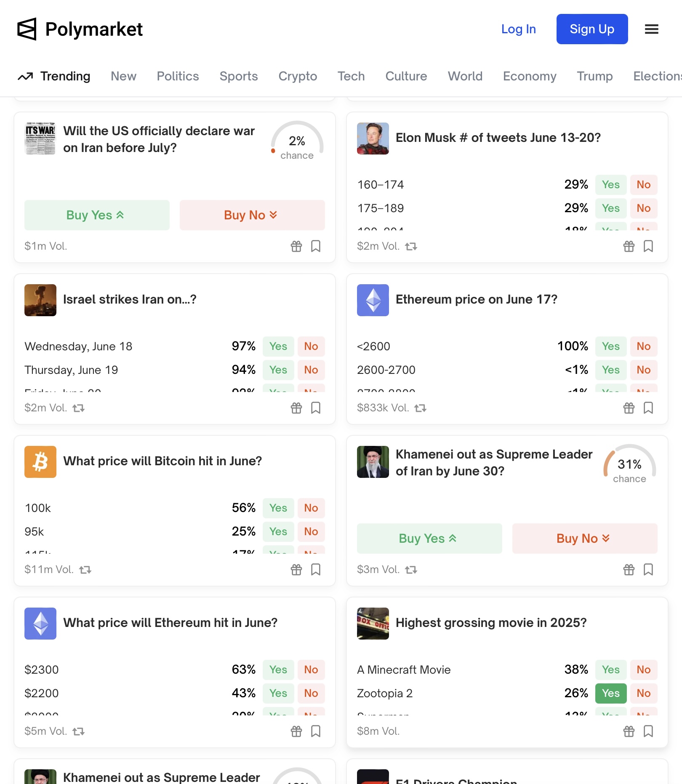682x784 pixels.
Task: Buy No on Khamenei out by June 30
Action: tap(585, 539)
